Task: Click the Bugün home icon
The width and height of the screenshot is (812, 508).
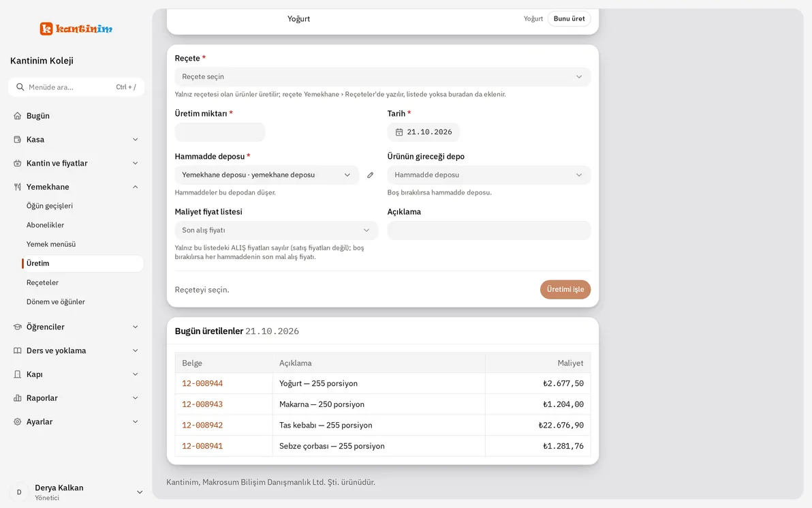Action: pyautogui.click(x=18, y=116)
